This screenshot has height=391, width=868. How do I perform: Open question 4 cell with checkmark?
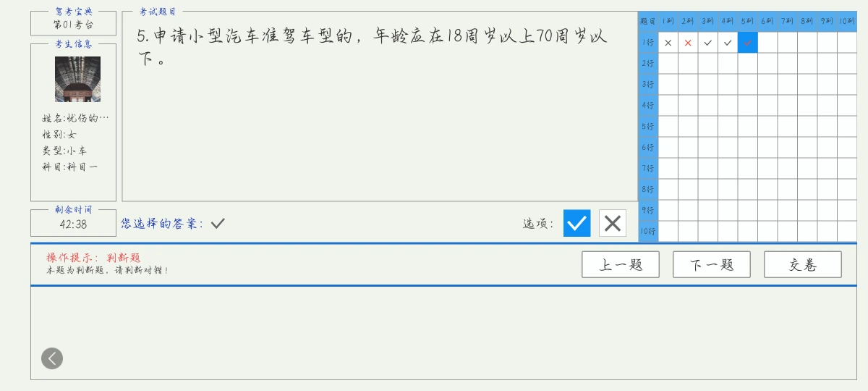click(x=728, y=43)
